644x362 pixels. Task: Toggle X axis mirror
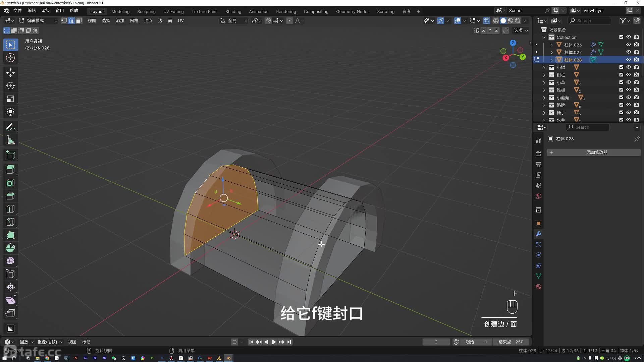(x=483, y=31)
